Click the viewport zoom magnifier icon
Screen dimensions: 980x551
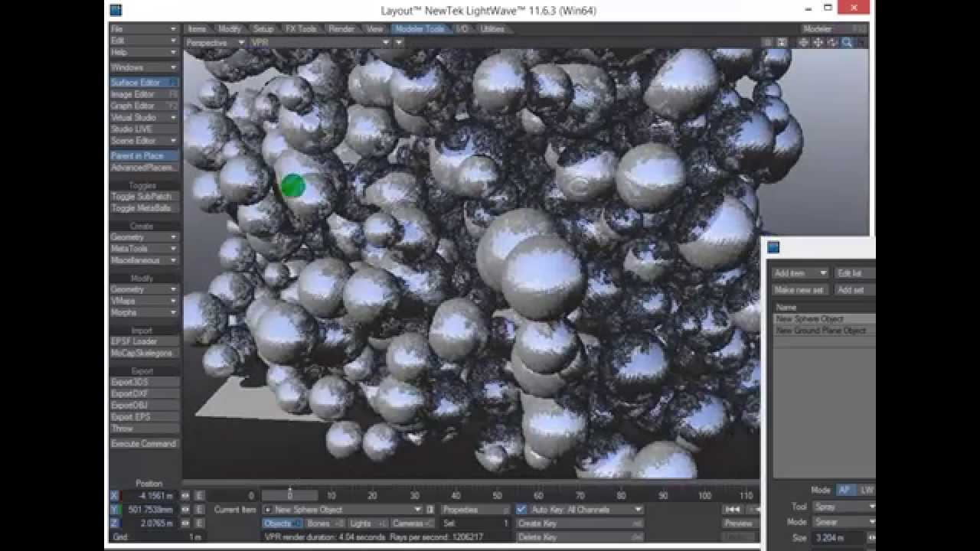coord(847,43)
